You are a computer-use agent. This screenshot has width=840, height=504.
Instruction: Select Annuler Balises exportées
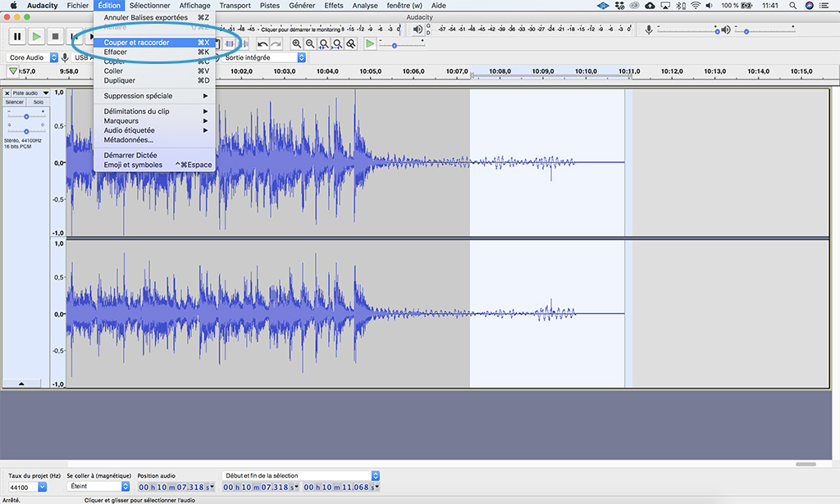click(x=154, y=17)
